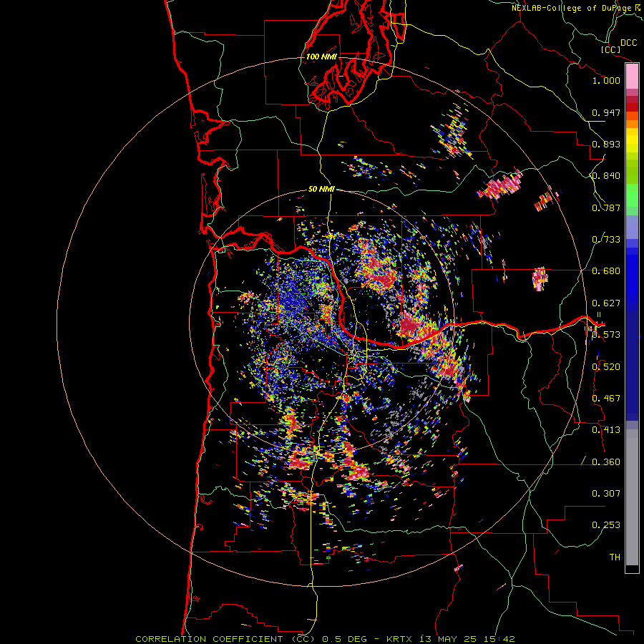Click the KRTX station identifier in the footer
The width and height of the screenshot is (644, 644).
pyautogui.click(x=401, y=639)
